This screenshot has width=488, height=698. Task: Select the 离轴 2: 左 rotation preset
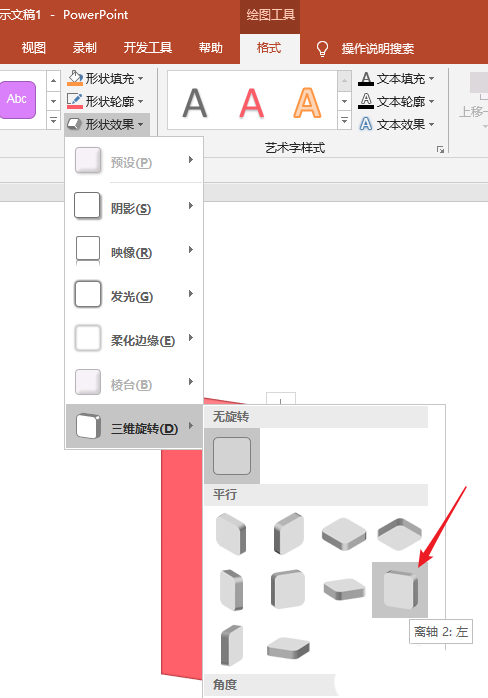[400, 590]
